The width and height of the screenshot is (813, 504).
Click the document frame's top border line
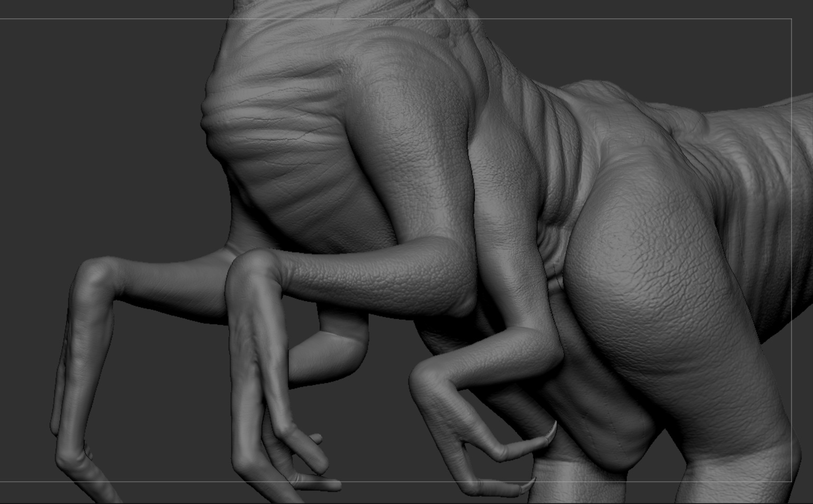[x=396, y=19]
